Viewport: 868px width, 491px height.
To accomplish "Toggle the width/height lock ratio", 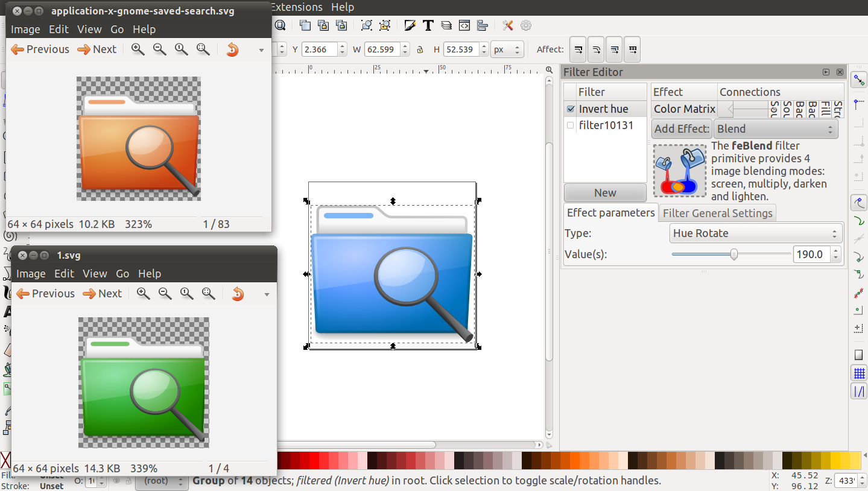I will pos(420,49).
